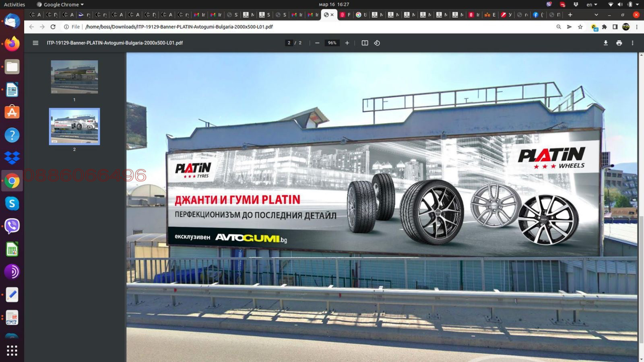Click the current page number field

pos(289,43)
